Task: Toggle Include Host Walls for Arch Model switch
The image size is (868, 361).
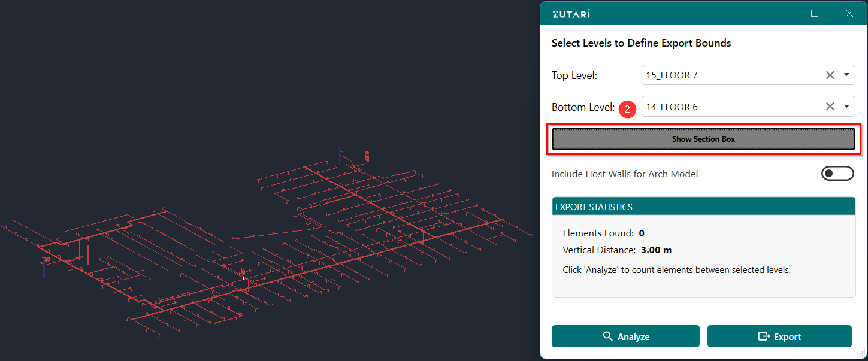Action: click(837, 174)
